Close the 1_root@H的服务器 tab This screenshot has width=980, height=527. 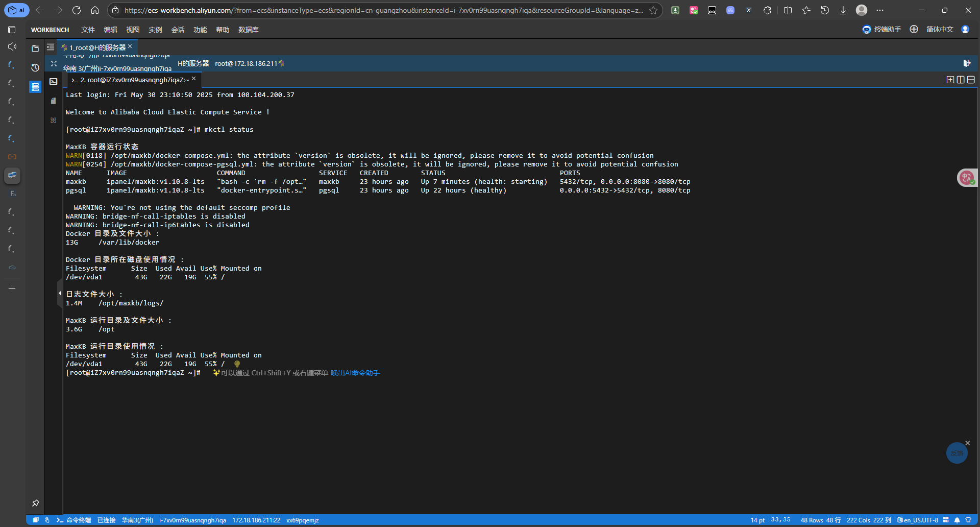(130, 46)
